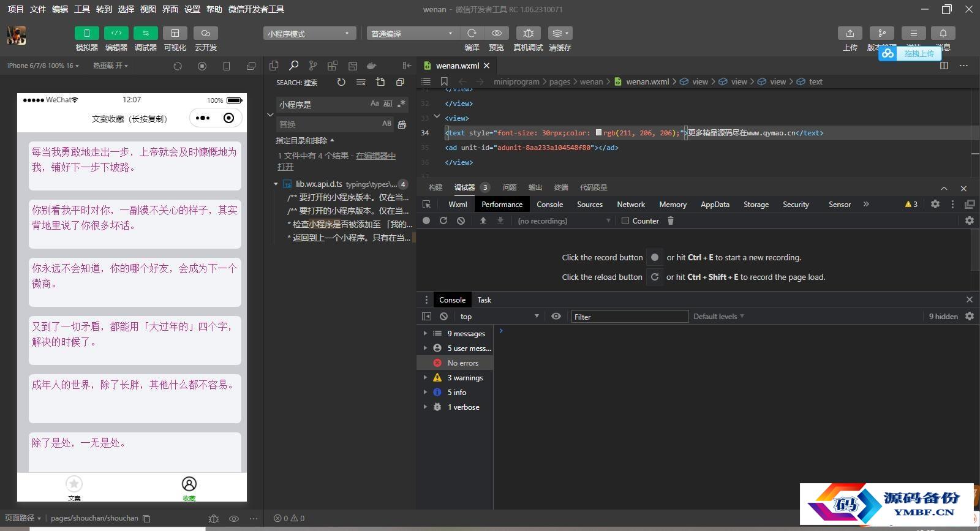Open the hot reload (热重载) dropdown
This screenshot has height=531, width=980.
(110, 66)
